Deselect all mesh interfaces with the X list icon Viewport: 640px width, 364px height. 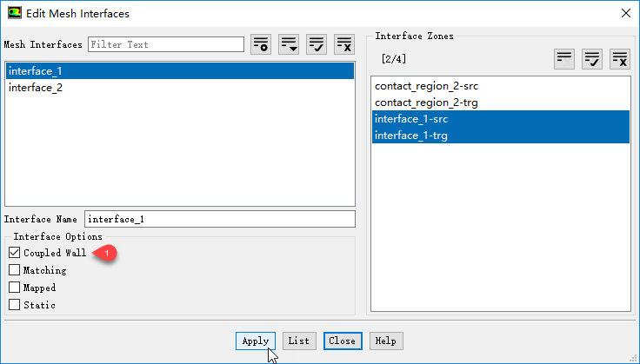(344, 45)
